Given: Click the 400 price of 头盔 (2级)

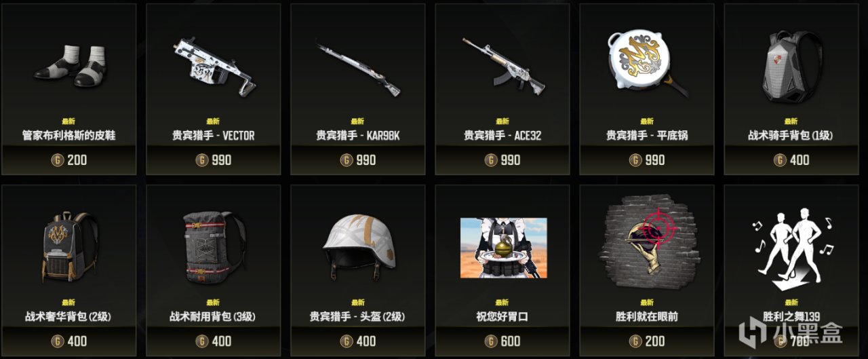Looking at the screenshot, I should click(357, 341).
